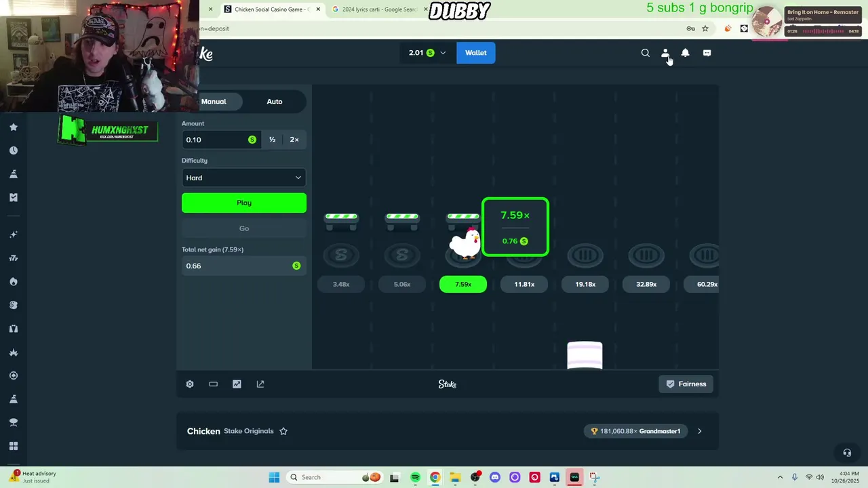The image size is (868, 488).
Task: Click the Windows Start button
Action: tap(274, 477)
